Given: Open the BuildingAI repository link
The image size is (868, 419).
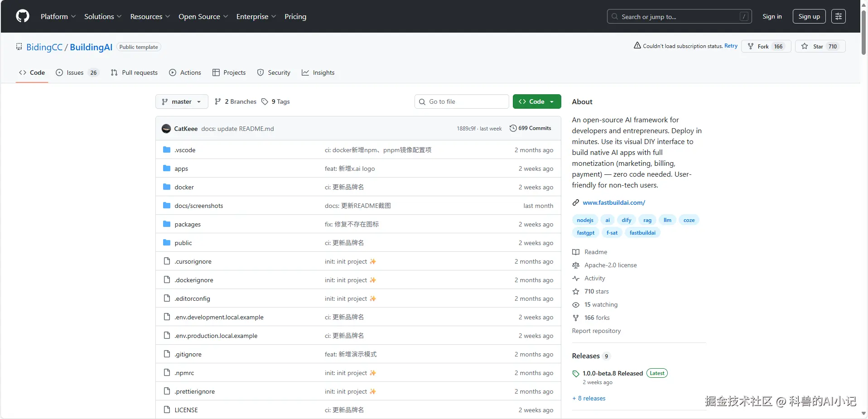Looking at the screenshot, I should point(91,47).
